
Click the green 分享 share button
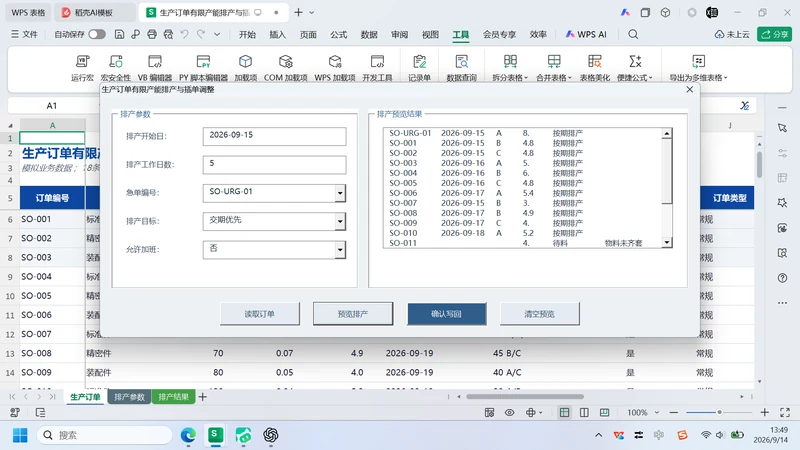tap(774, 34)
